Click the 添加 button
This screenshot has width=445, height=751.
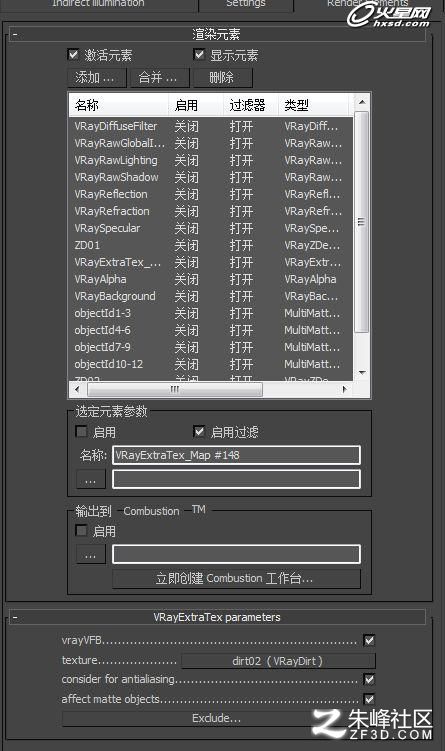96,78
